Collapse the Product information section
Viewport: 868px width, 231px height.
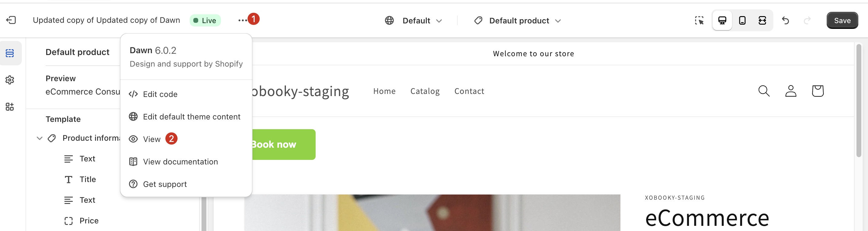coord(39,138)
